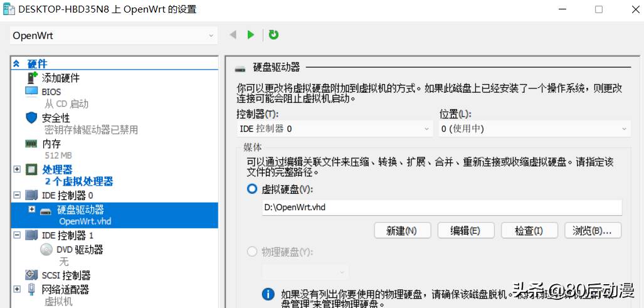Screen dimensions: 644x308
Task: Open the 控制器(T) dropdown showing IDE 控制器 0
Action: tap(335, 129)
